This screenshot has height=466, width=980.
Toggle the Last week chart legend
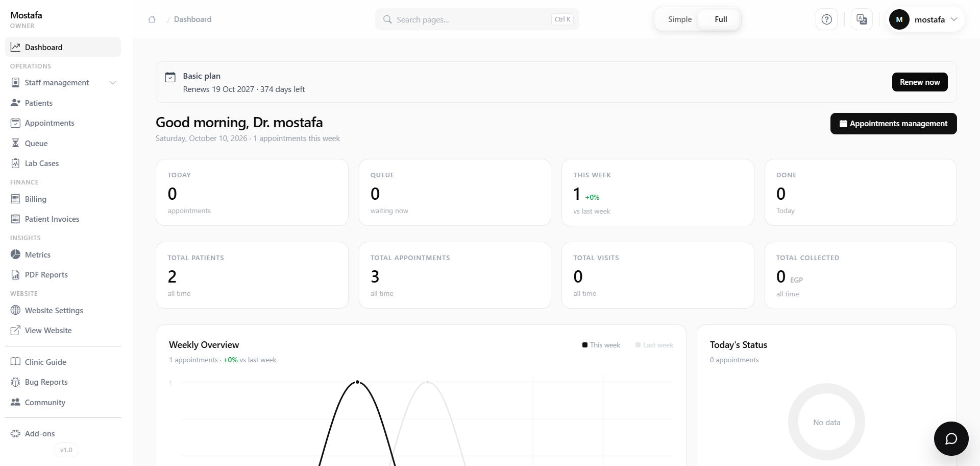pos(654,345)
